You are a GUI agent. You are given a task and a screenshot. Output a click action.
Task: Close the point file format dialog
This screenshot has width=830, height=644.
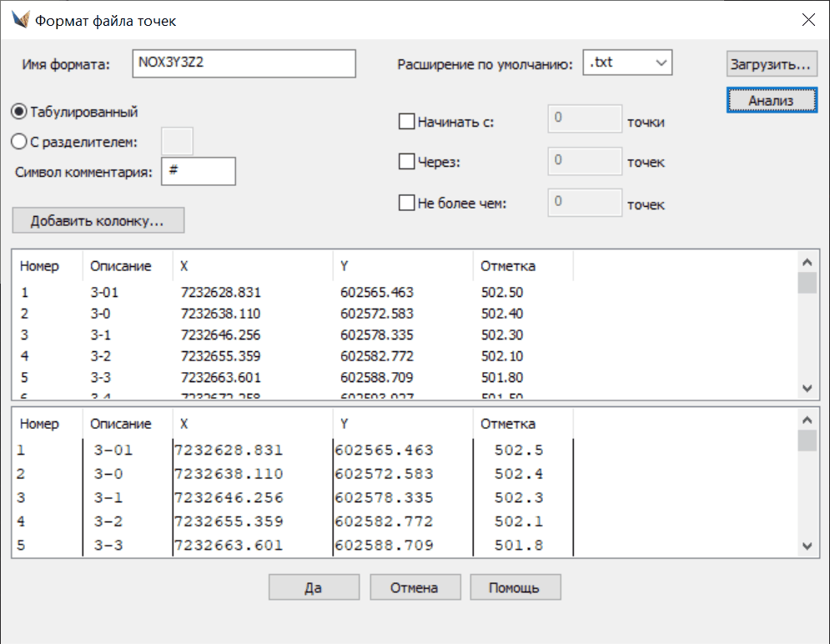coord(807,21)
